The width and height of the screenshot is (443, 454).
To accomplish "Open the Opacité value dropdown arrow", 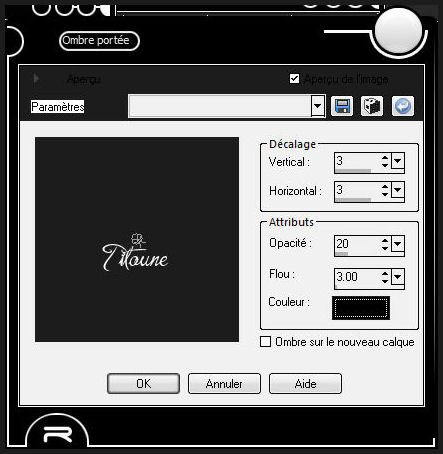I will (398, 244).
